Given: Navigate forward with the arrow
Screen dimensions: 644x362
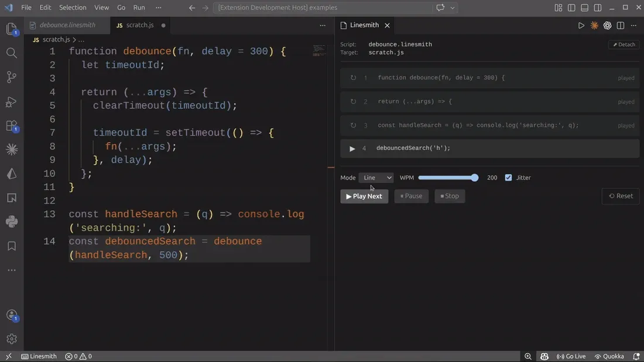Looking at the screenshot, I should (205, 8).
